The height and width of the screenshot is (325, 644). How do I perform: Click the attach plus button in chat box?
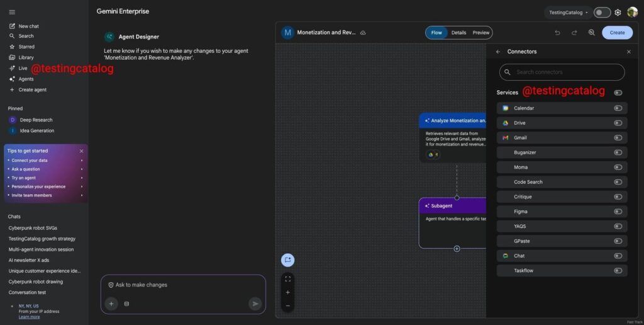[x=111, y=304]
